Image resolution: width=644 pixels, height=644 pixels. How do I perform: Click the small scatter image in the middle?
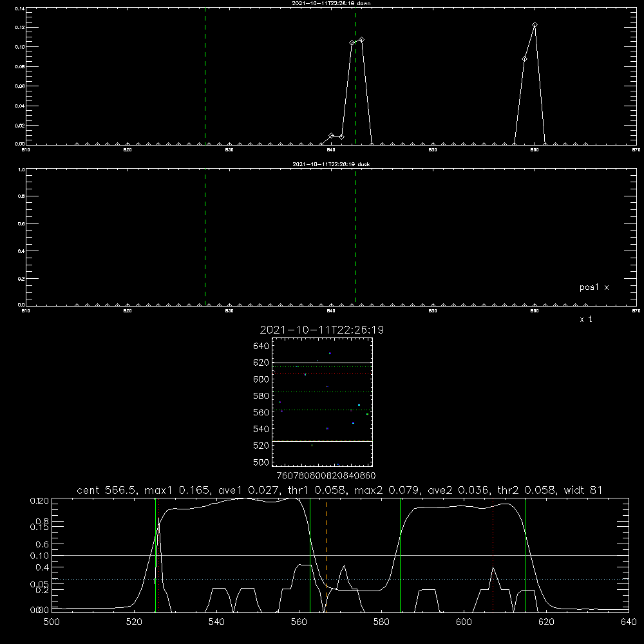[x=323, y=402]
